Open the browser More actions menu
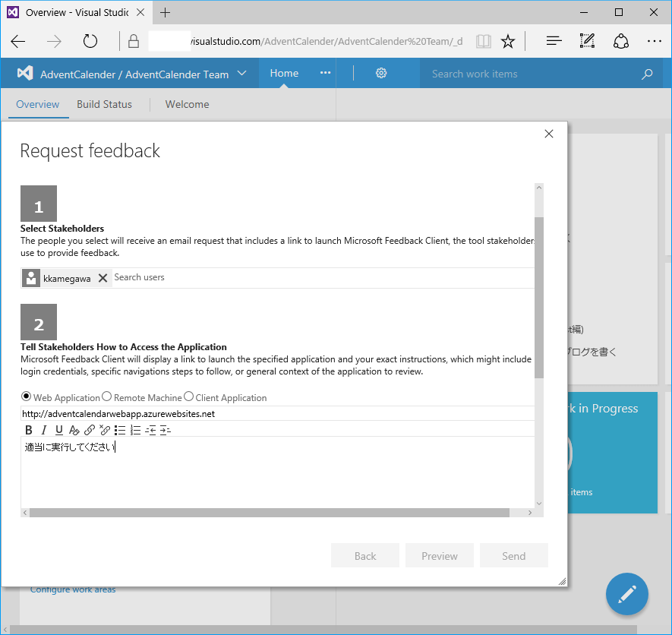This screenshot has width=672, height=635. pos(654,41)
